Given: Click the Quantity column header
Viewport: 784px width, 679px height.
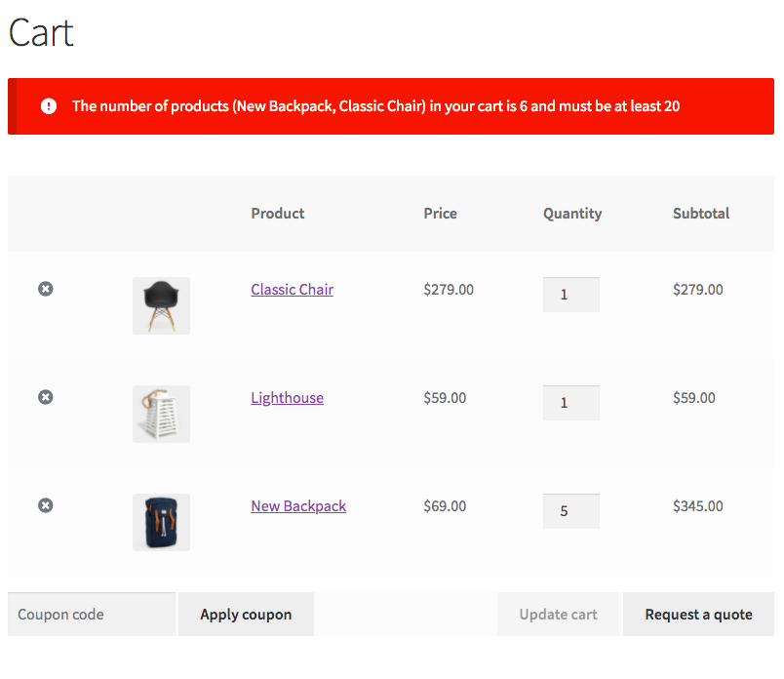Looking at the screenshot, I should (x=572, y=214).
